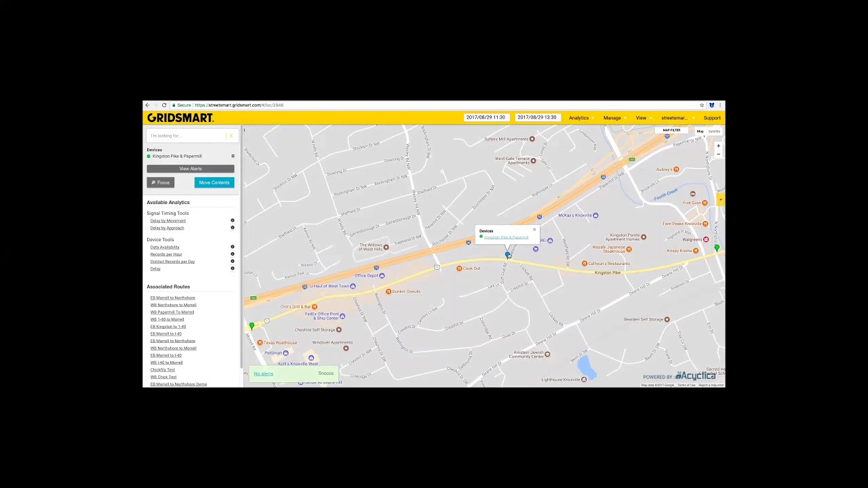
Task: Open the EB Morrell to Northshore Demo route
Action: [178, 384]
